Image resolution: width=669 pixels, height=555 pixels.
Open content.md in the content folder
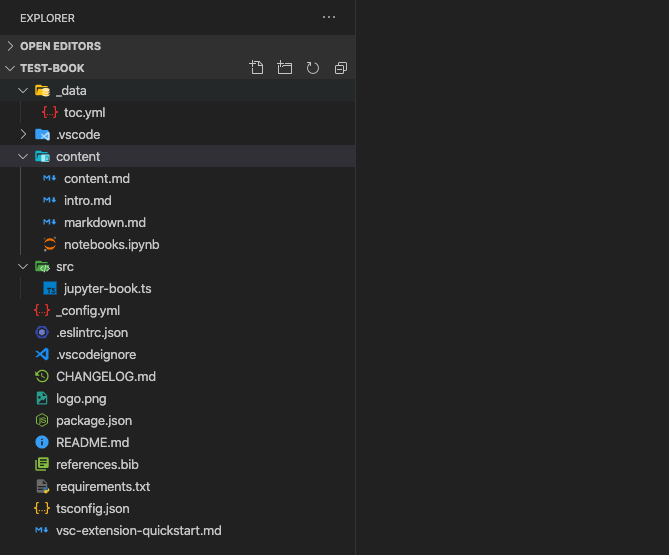click(x=97, y=179)
